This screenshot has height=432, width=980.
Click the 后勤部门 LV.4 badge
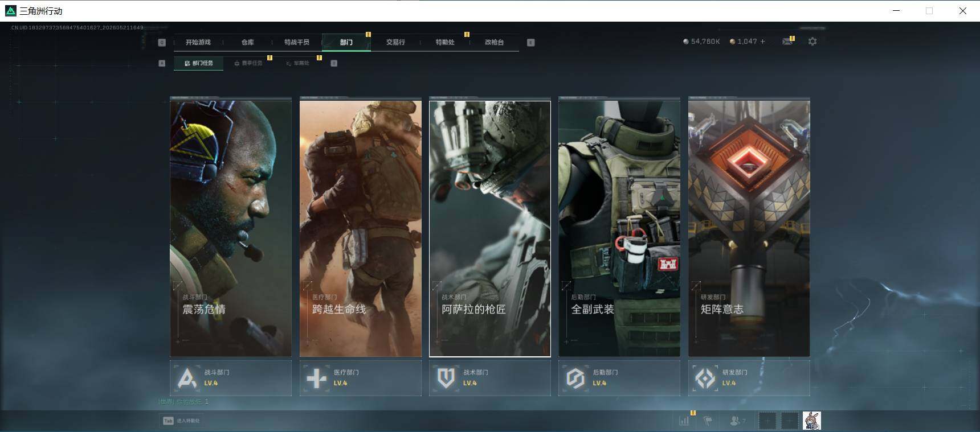pyautogui.click(x=619, y=378)
